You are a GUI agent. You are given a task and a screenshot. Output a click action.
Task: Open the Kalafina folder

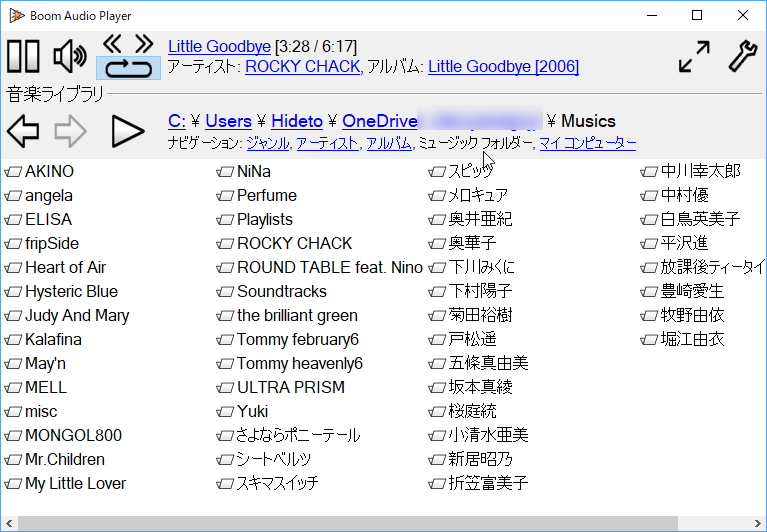click(x=43, y=339)
